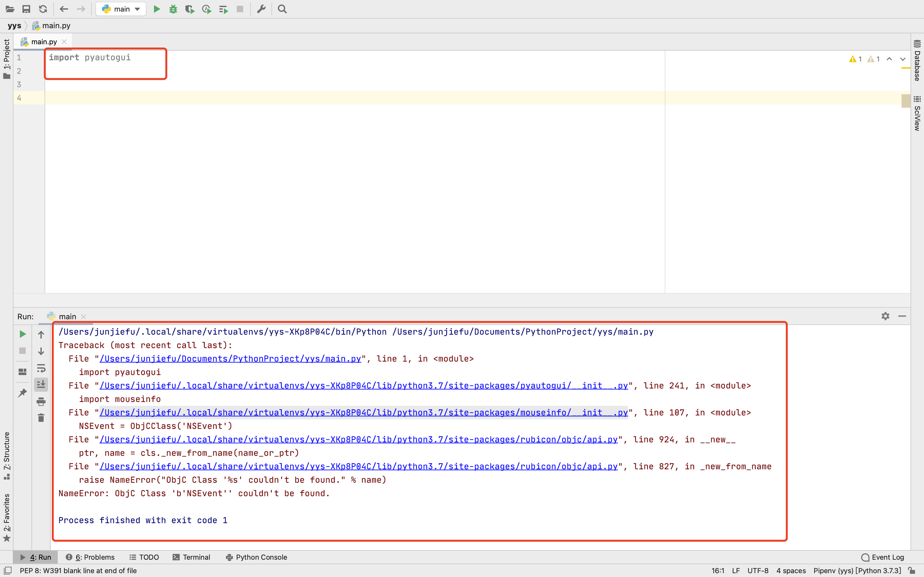Viewport: 924px width, 577px height.
Task: Toggle soft-wrap in the run console
Action: 41,368
